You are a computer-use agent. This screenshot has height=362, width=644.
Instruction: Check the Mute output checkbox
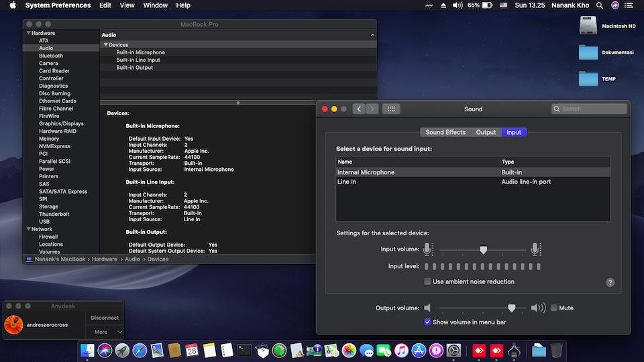coord(553,308)
